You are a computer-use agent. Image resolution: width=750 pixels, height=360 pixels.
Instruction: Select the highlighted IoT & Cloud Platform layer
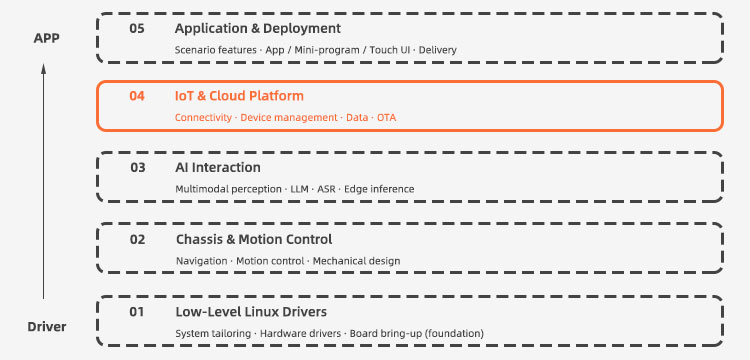click(409, 106)
